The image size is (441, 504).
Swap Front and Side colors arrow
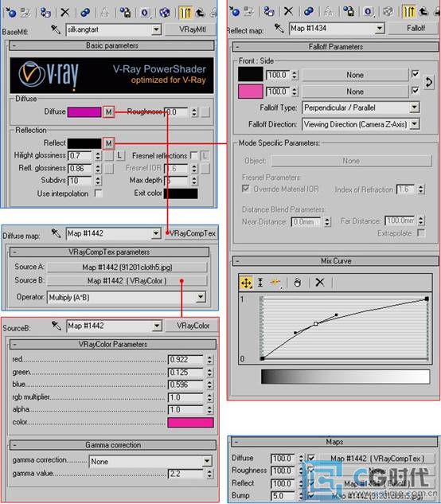click(x=429, y=83)
